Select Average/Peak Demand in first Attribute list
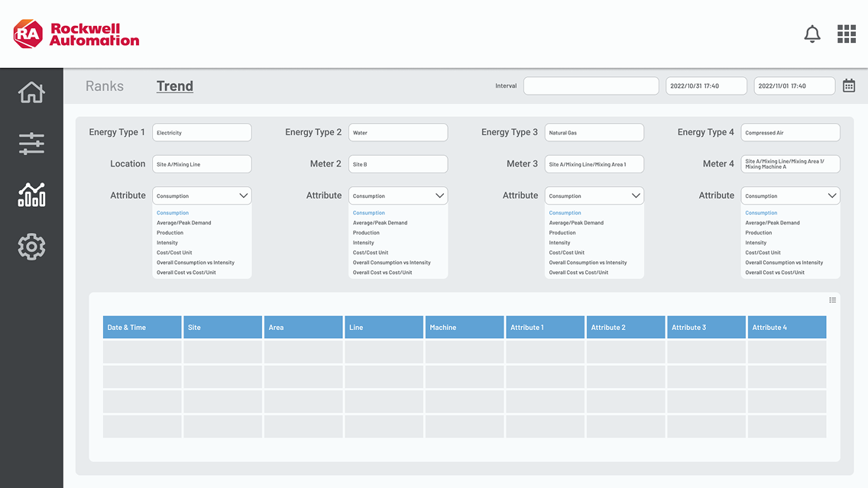868x488 pixels. tap(184, 222)
